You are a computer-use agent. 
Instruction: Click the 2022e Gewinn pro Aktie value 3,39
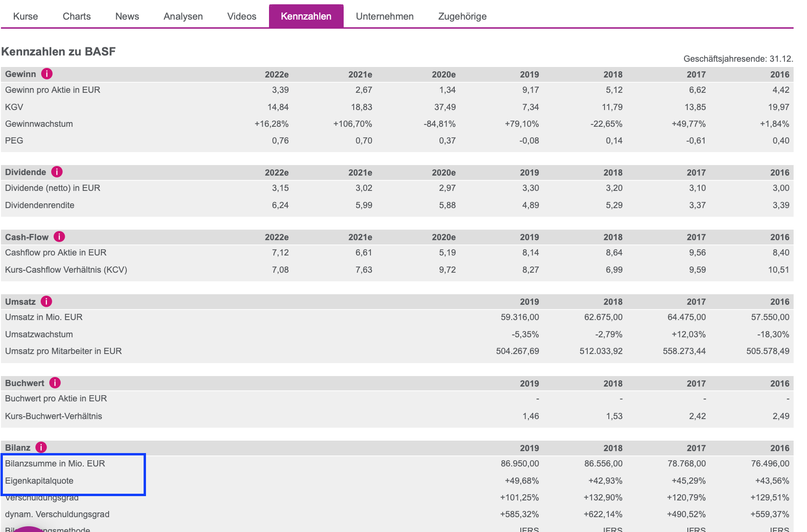tap(280, 90)
